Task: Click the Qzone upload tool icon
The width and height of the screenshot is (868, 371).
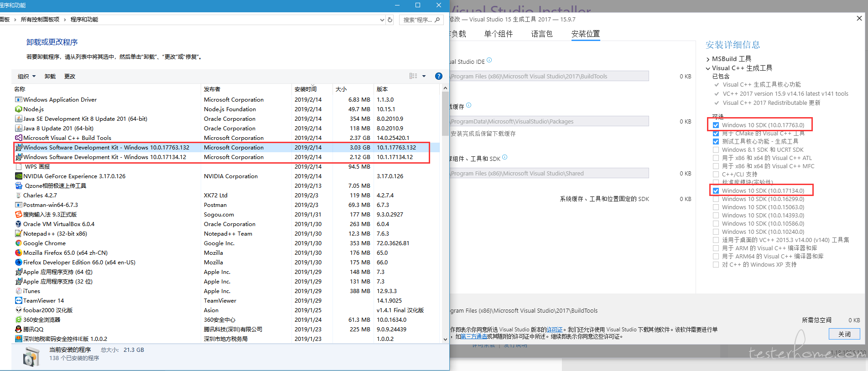Action: coord(19,185)
